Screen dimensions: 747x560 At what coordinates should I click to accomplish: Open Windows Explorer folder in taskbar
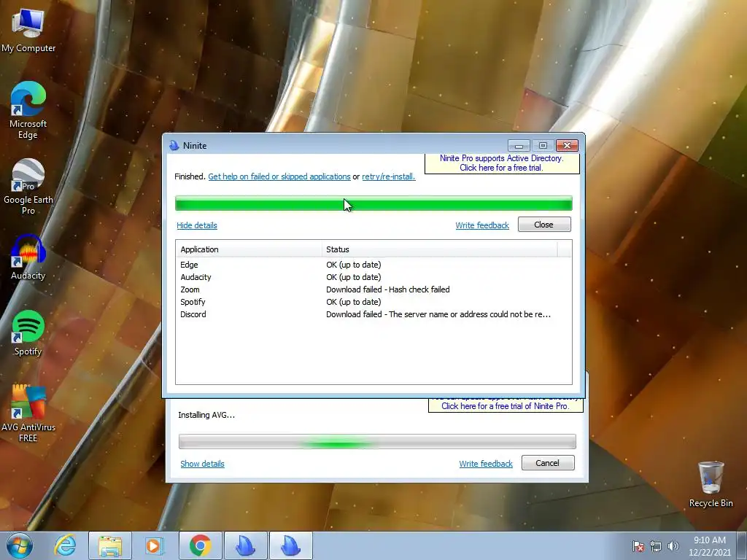tap(110, 545)
